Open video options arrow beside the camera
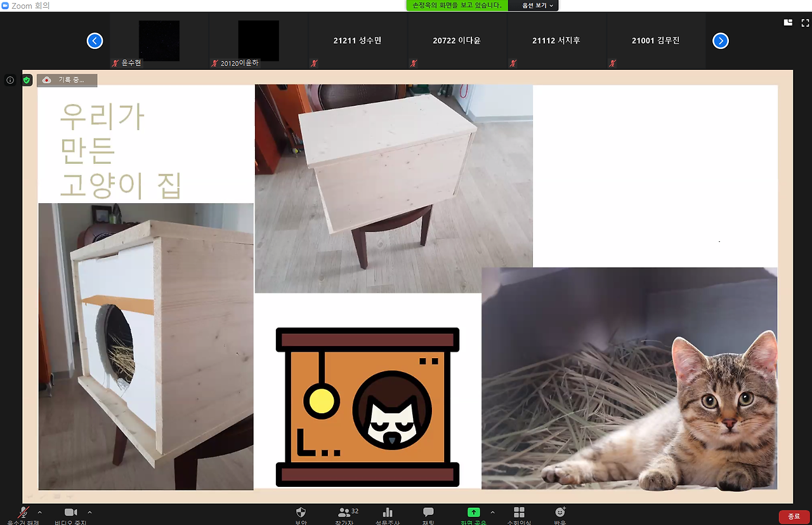The image size is (812, 525). tap(89, 512)
